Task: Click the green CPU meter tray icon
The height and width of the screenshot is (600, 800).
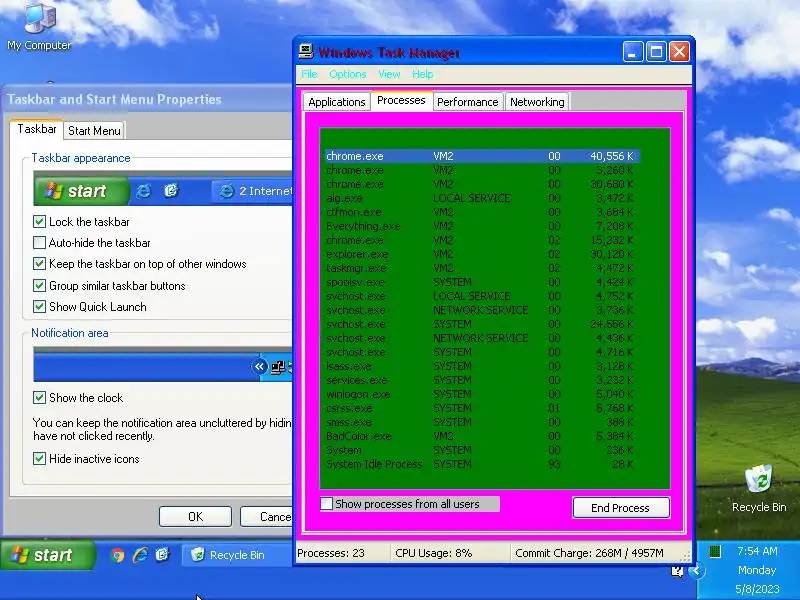Action: coord(715,551)
